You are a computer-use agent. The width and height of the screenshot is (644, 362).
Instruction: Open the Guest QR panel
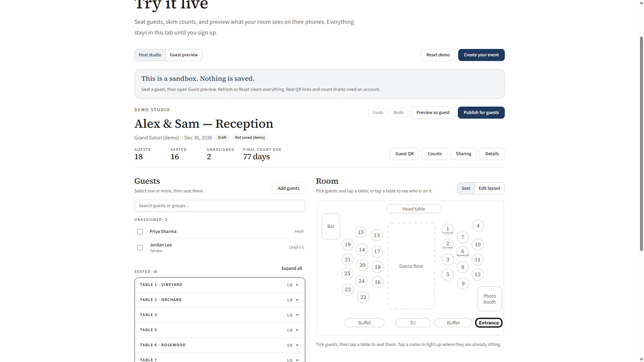tap(405, 154)
